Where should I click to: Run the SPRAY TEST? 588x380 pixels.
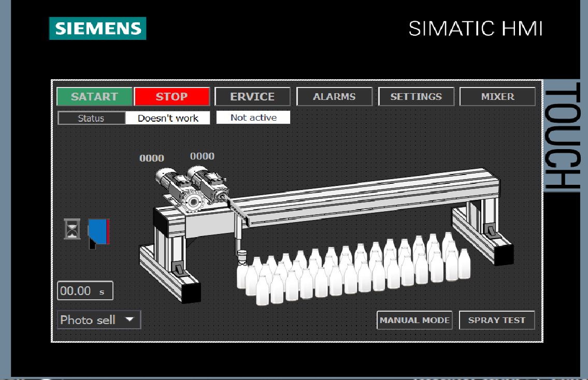coord(496,320)
